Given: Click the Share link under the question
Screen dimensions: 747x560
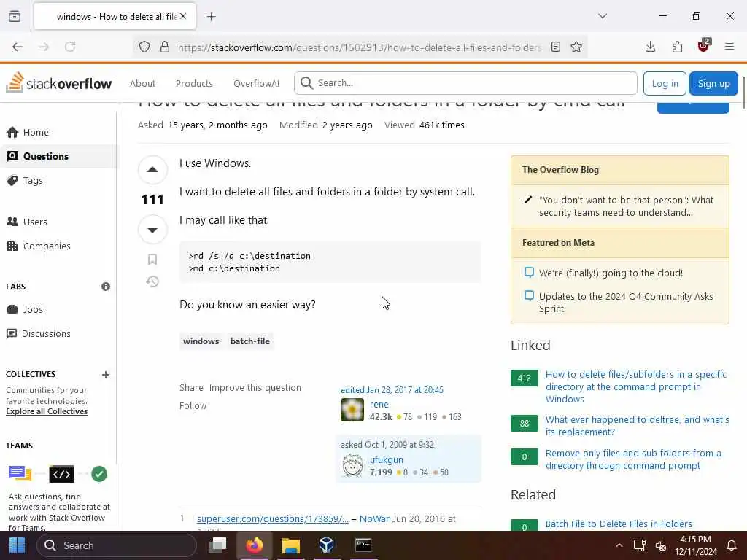Looking at the screenshot, I should point(192,388).
